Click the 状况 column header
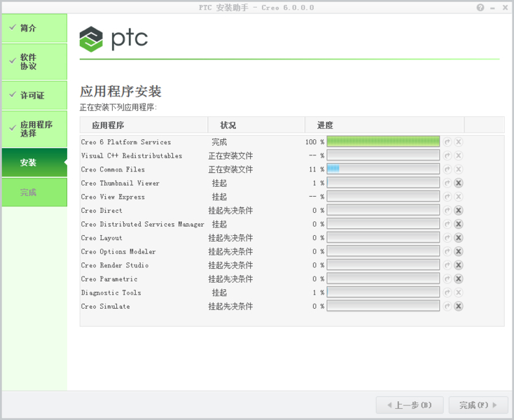Screen dimensions: 514x420 point(256,125)
